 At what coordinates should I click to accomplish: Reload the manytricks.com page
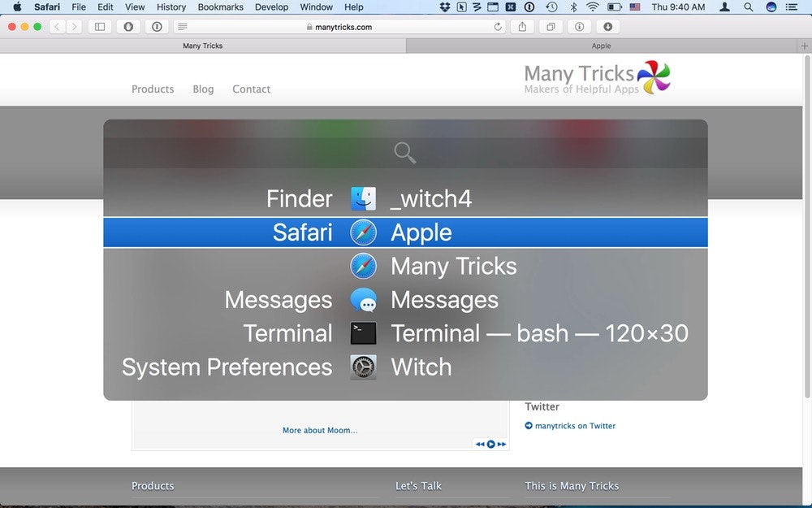coord(498,27)
